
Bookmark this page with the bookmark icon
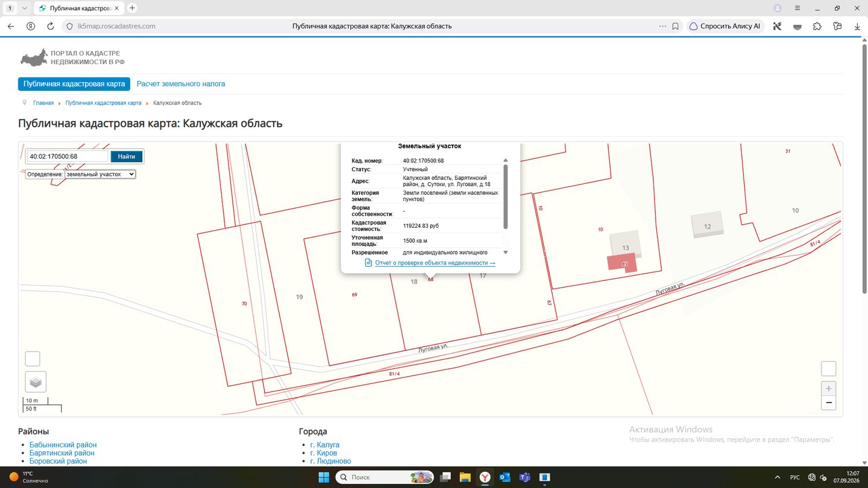pos(675,26)
